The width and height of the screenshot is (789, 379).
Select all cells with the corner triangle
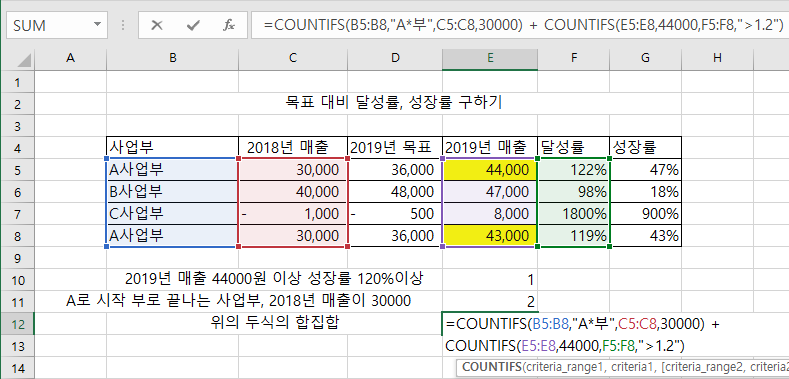tap(23, 60)
